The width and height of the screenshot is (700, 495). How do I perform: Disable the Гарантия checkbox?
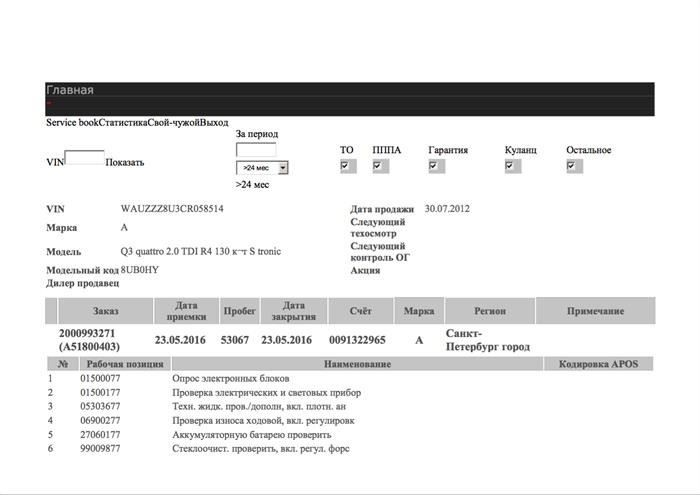click(435, 166)
